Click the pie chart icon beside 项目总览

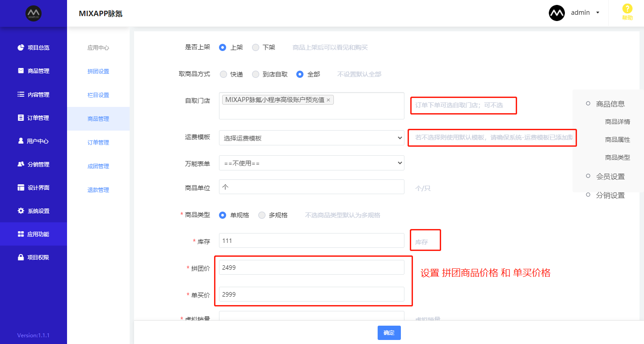[x=21, y=47]
